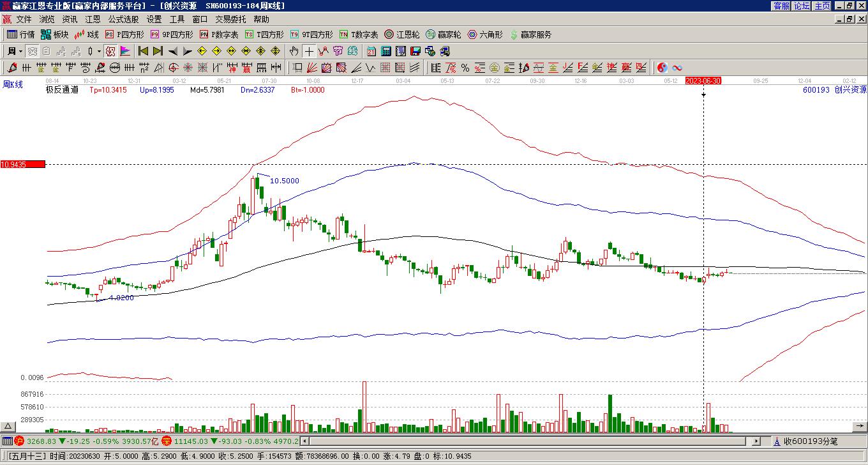
Task: Click the 收600193分笔 status entry
Action: [x=811, y=441]
